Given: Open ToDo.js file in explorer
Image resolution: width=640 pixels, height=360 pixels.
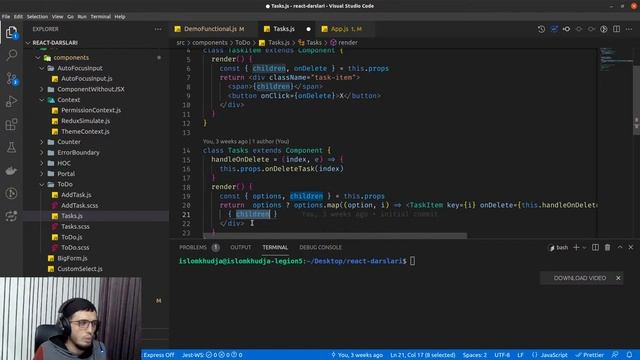Looking at the screenshot, I should tap(71, 237).
